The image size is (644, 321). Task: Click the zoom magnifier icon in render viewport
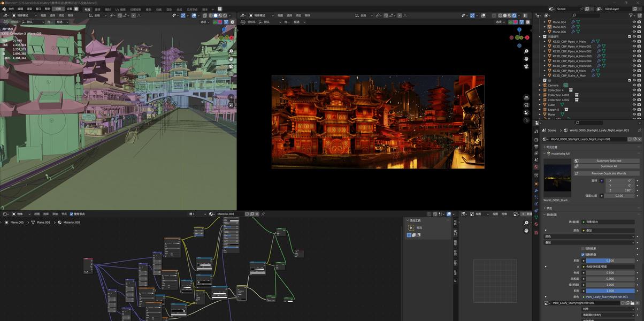coord(526,51)
